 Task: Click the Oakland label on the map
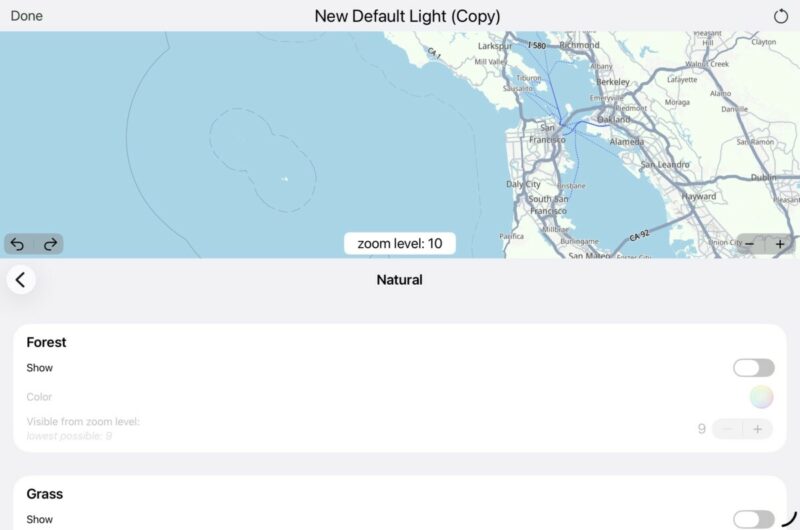pos(614,119)
